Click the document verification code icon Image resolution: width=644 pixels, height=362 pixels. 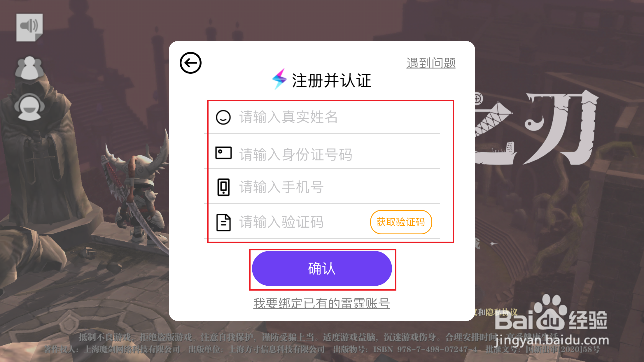coord(223,223)
